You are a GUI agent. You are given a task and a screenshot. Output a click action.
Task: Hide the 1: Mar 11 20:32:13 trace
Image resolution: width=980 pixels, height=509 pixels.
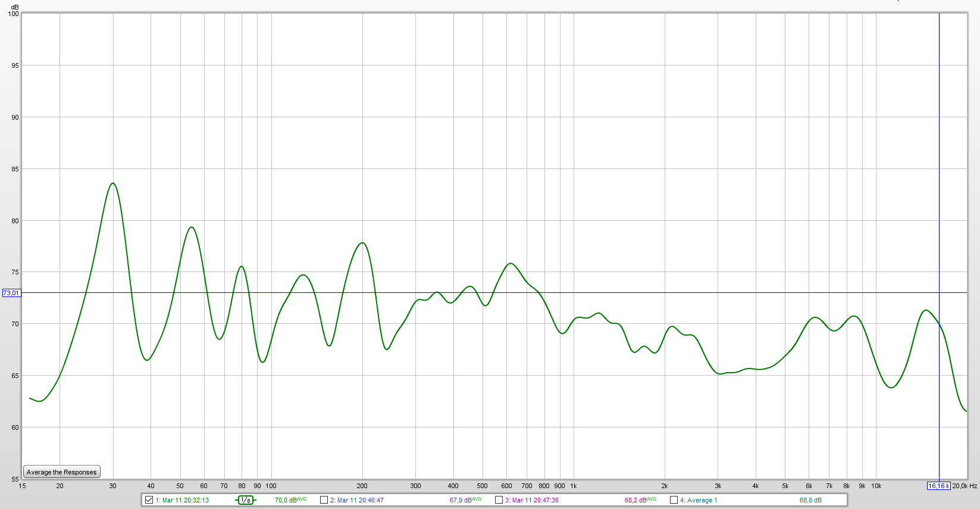click(149, 500)
